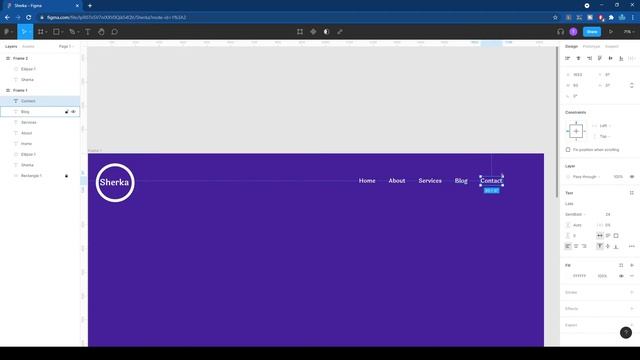Align left in Design panel
The width and height of the screenshot is (640, 360).
568,58
